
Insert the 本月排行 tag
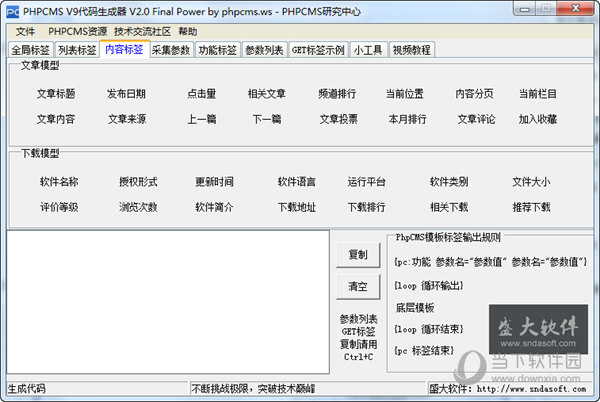[408, 119]
